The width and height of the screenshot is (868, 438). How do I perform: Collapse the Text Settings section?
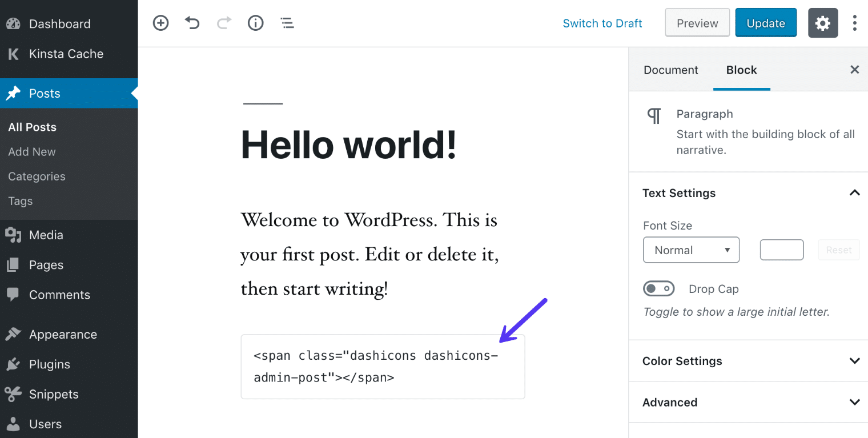[854, 192]
